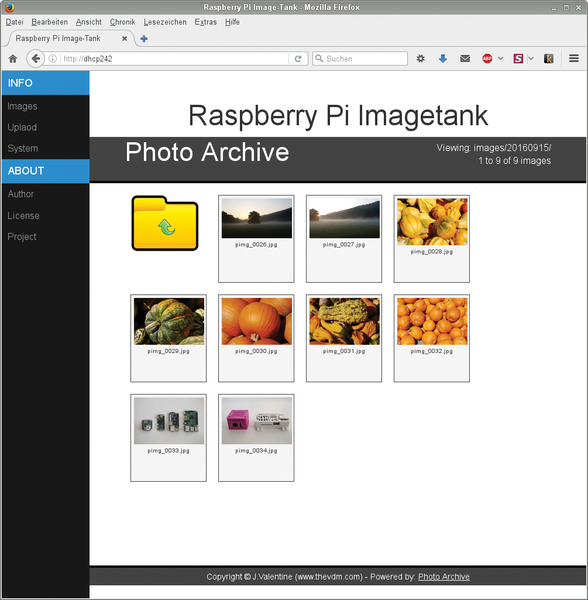Open thumbnail pimg_0026.jpg
This screenshot has width=588, height=600.
[x=256, y=239]
